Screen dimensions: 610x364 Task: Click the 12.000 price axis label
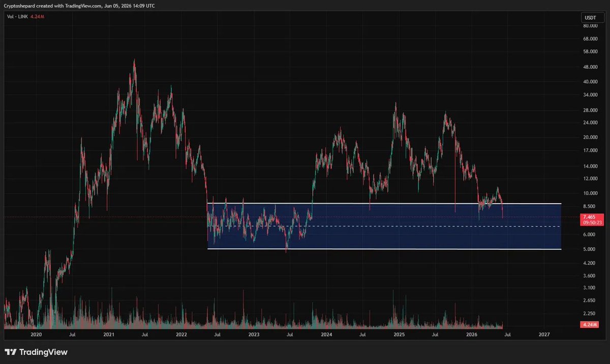pos(590,179)
